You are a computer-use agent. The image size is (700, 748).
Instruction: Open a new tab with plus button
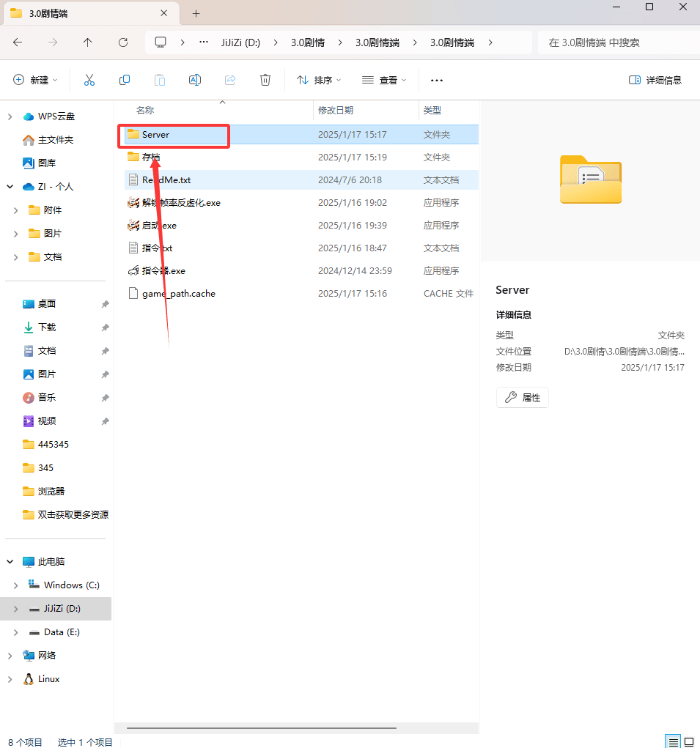pos(196,13)
